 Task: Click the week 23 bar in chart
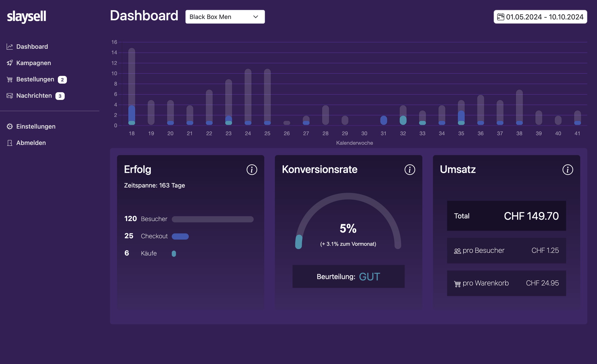(229, 102)
